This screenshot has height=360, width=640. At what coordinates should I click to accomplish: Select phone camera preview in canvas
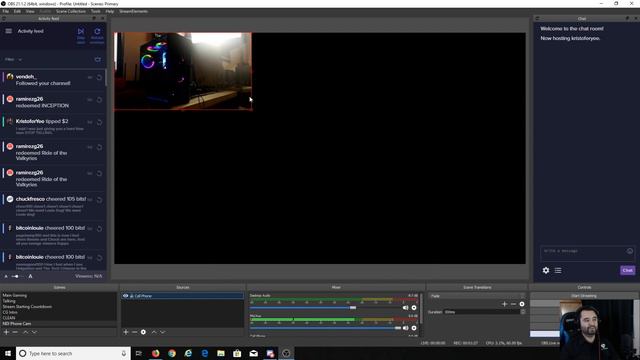(x=183, y=71)
